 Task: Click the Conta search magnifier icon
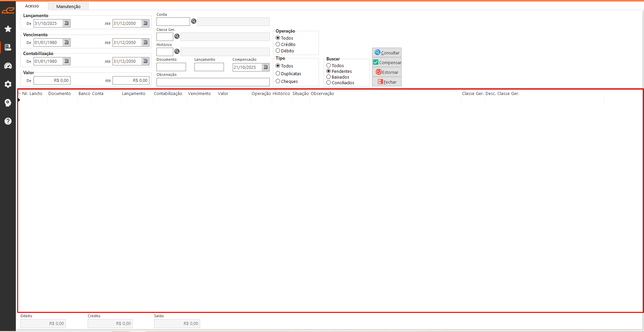(x=194, y=21)
